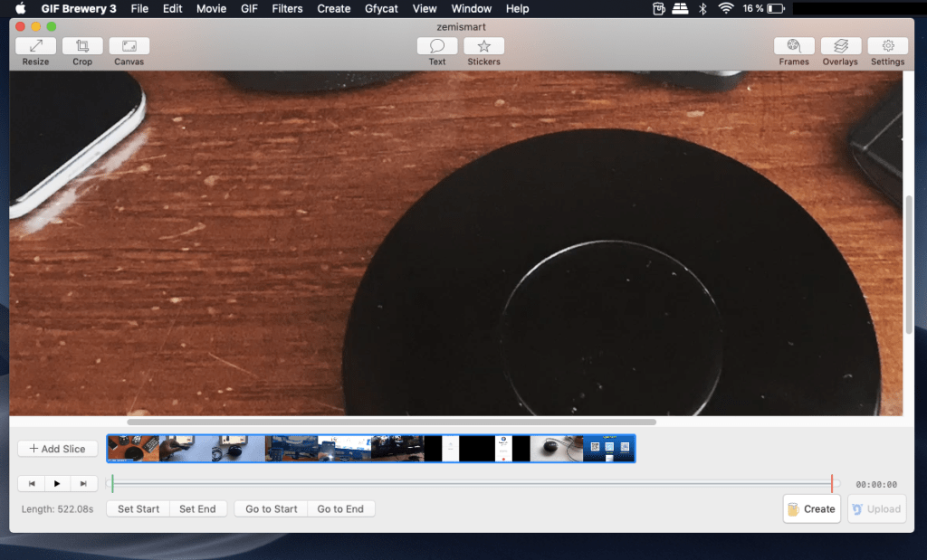Step back one frame

tap(32, 484)
